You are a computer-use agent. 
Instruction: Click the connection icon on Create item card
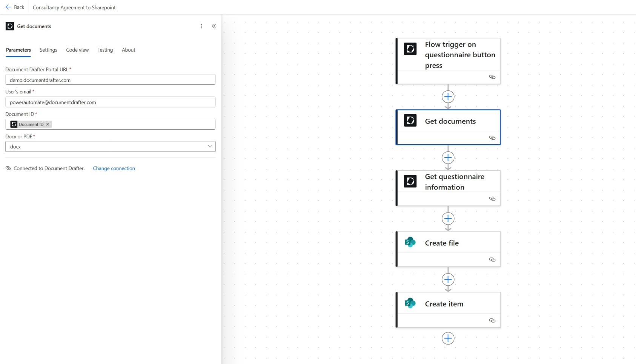click(x=492, y=321)
